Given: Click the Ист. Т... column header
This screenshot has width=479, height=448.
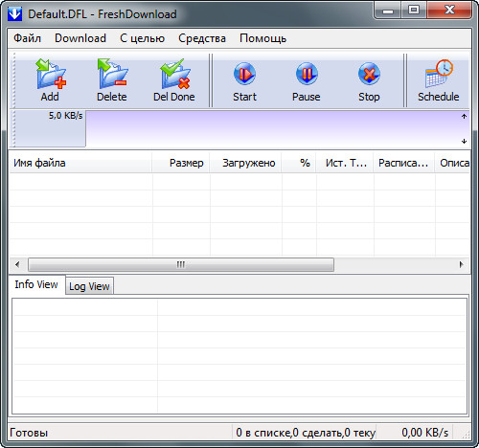Looking at the screenshot, I should 345,163.
